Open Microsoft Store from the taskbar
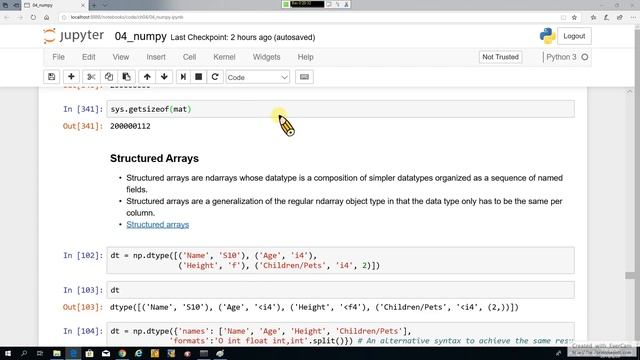The height and width of the screenshot is (360, 640). point(89,353)
